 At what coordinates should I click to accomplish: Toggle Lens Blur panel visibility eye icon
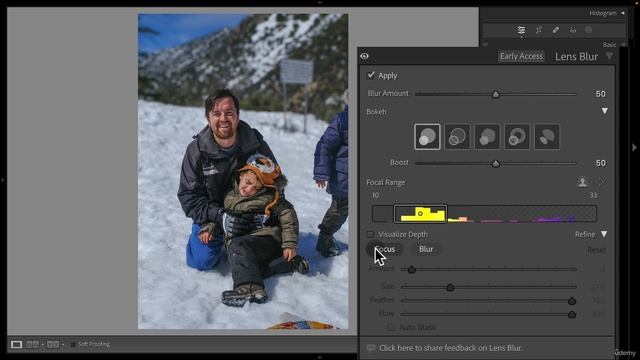tap(364, 56)
